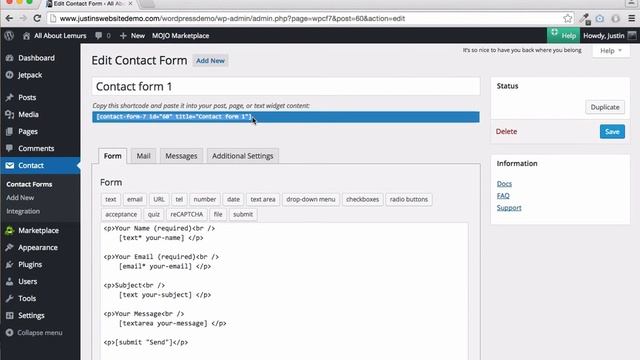Open MOJO Marketplace in admin bar
Image resolution: width=640 pixels, height=360 pixels.
[x=180, y=36]
